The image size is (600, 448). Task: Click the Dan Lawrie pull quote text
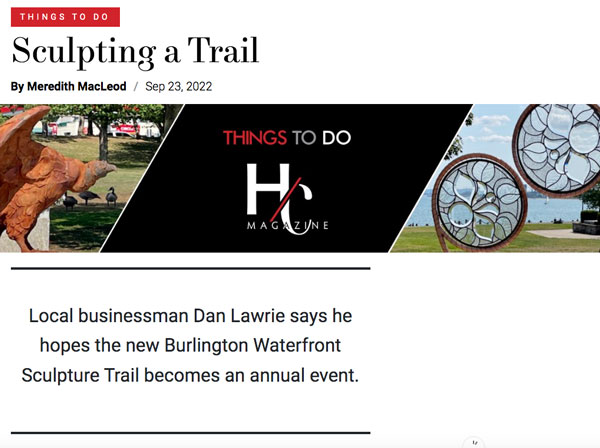190,346
